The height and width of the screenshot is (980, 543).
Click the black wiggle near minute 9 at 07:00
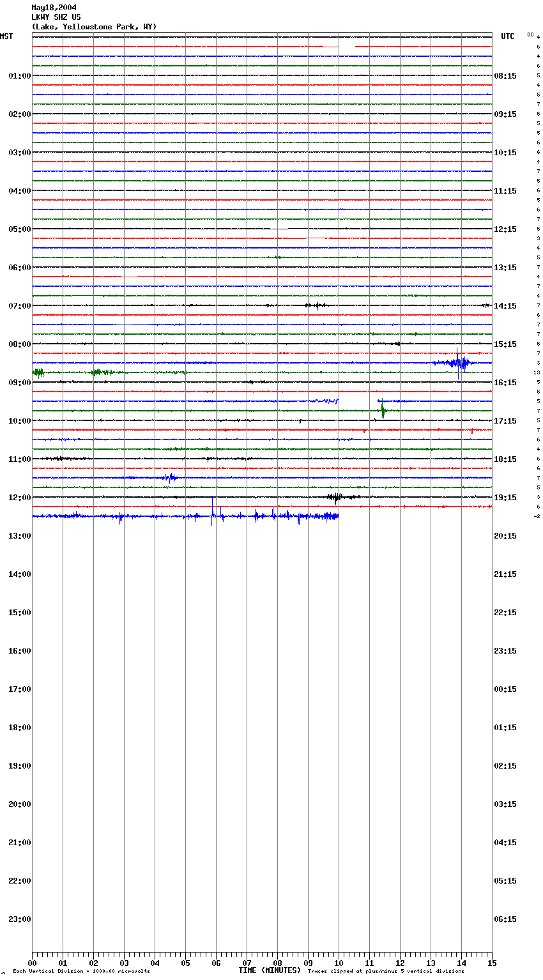(316, 305)
